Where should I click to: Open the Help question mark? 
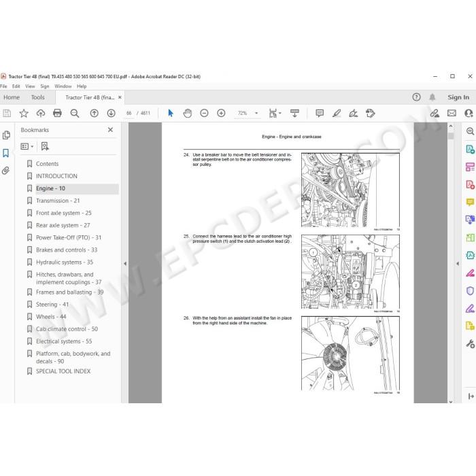[x=416, y=97]
